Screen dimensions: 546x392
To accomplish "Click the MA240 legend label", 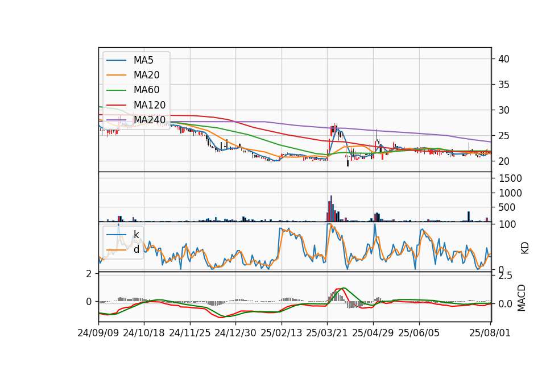I will [150, 120].
